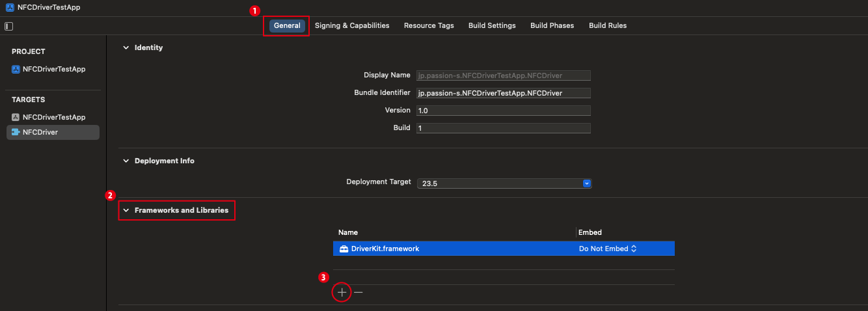Open the Resource Tags tab
This screenshot has height=311, width=868.
429,25
